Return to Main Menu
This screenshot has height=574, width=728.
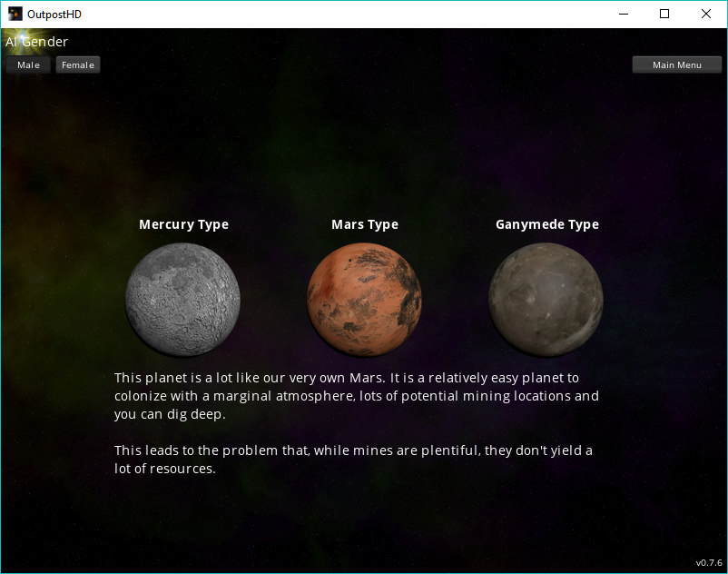[x=677, y=65]
